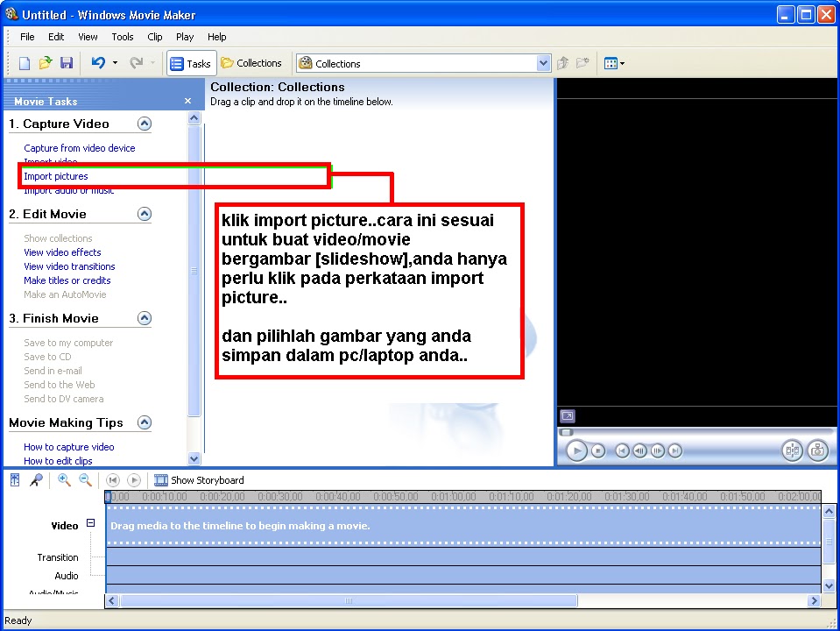Open the Tools menu
840x631 pixels.
pyautogui.click(x=122, y=37)
